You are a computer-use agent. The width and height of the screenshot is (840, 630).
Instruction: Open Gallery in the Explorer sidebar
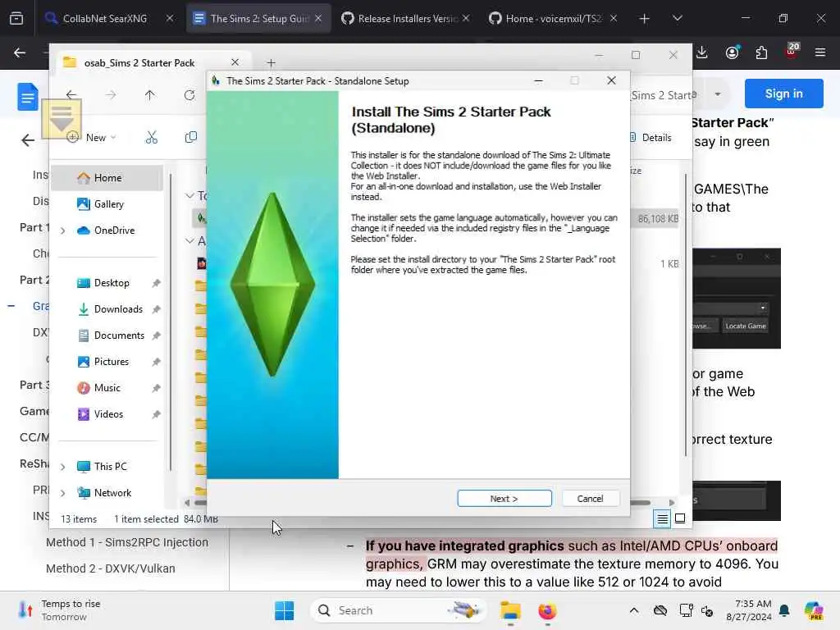click(109, 204)
